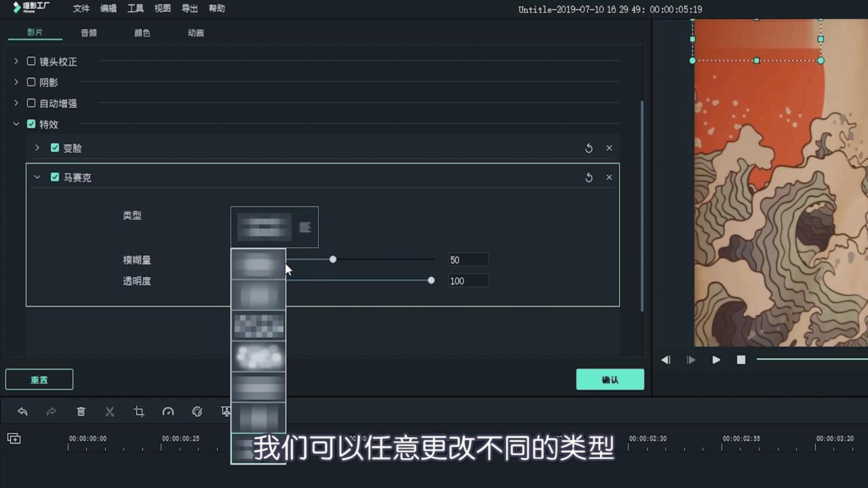
Task: Click the 确认 button
Action: [610, 380]
